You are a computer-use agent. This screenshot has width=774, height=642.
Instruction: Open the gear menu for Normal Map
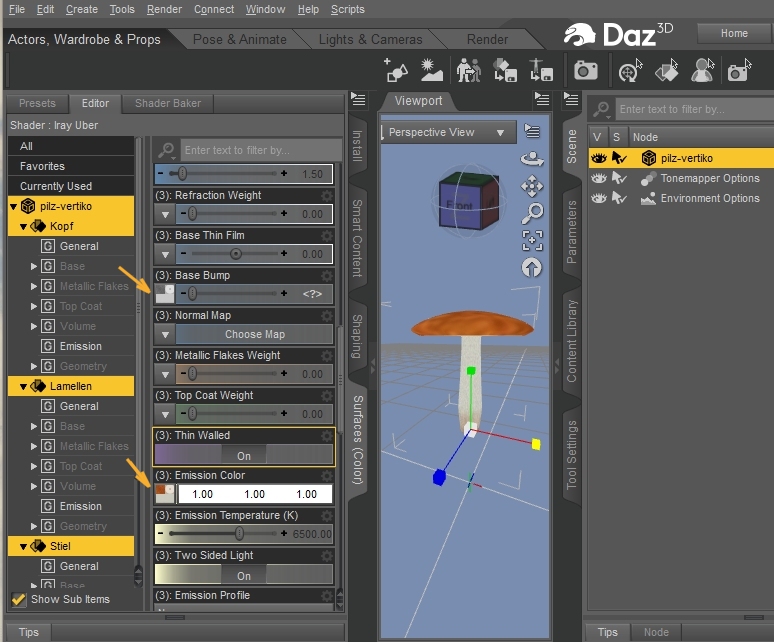tap(327, 315)
